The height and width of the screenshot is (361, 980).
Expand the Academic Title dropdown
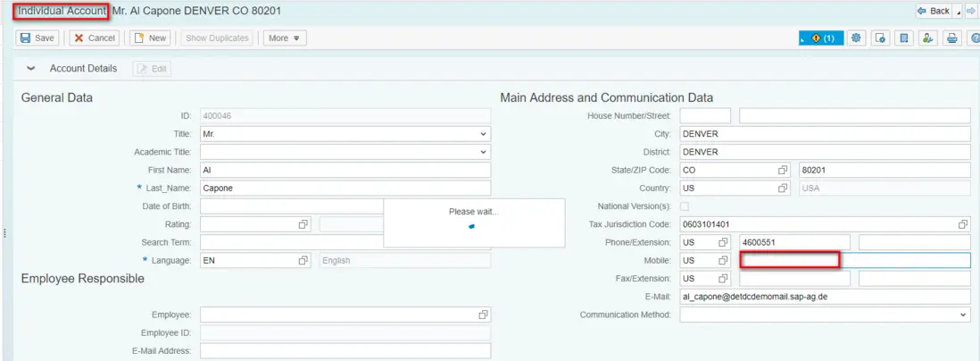[x=483, y=152]
